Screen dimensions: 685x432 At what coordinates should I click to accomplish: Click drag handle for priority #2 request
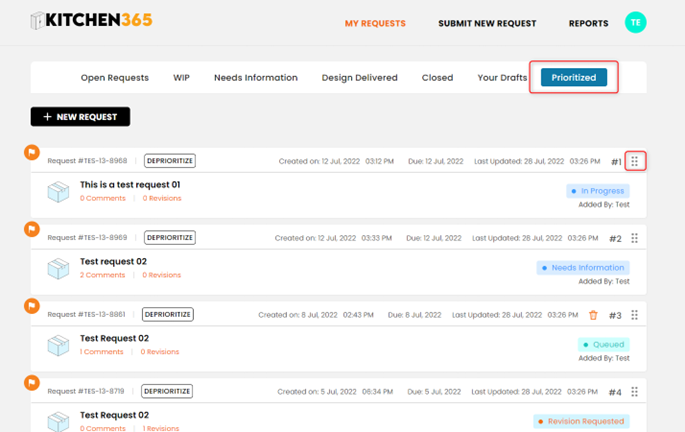[634, 238]
